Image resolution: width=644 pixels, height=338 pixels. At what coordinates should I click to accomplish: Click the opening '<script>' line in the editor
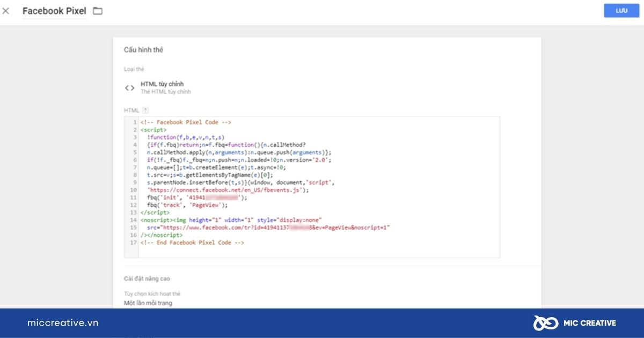pos(153,130)
